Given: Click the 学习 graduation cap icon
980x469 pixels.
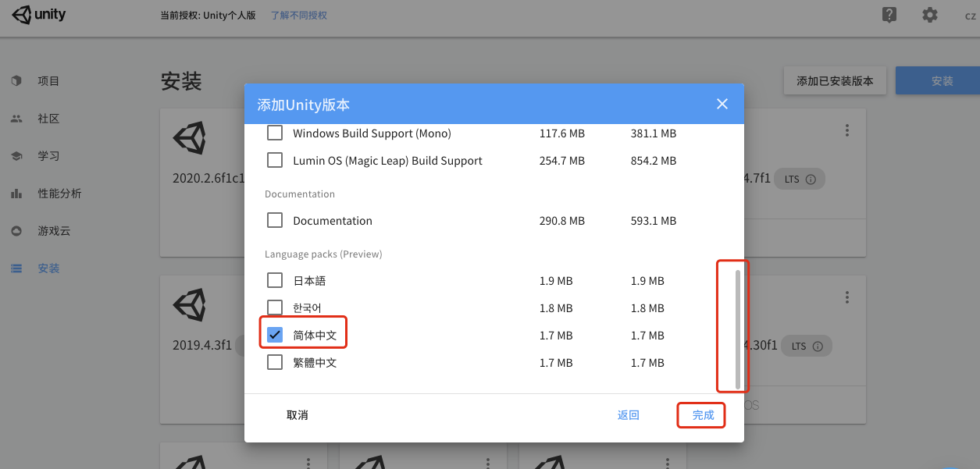Looking at the screenshot, I should click(x=16, y=156).
